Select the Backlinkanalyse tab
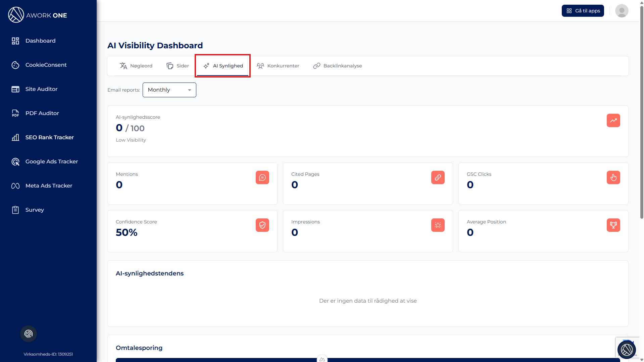The width and height of the screenshot is (644, 362). [338, 66]
